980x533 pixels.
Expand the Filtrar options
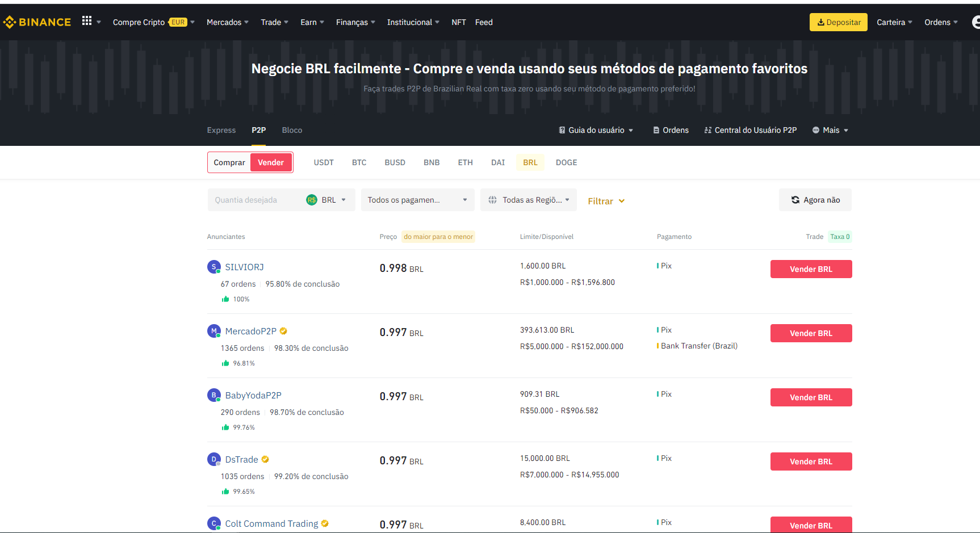click(606, 201)
